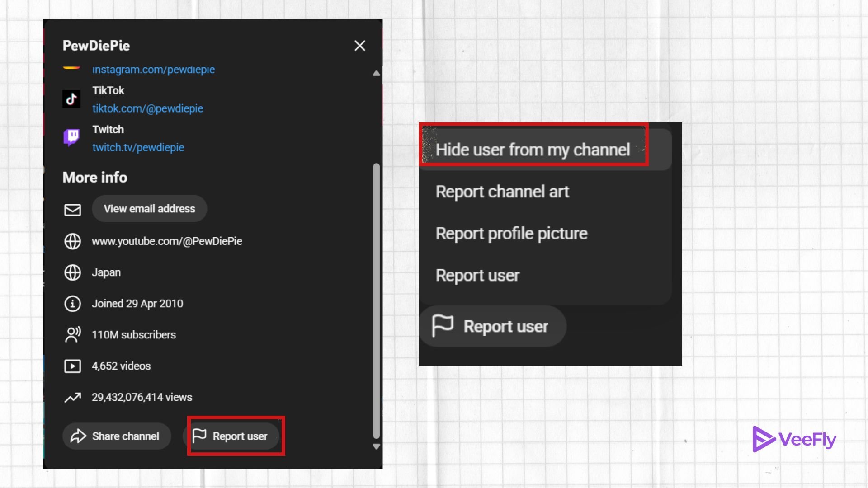Click scrollbar down arrow in dialog
This screenshot has height=488, width=868.
coord(376,446)
